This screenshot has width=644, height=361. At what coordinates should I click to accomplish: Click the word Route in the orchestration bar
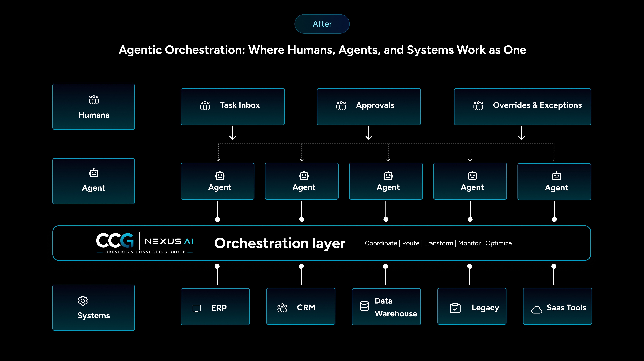(x=411, y=243)
